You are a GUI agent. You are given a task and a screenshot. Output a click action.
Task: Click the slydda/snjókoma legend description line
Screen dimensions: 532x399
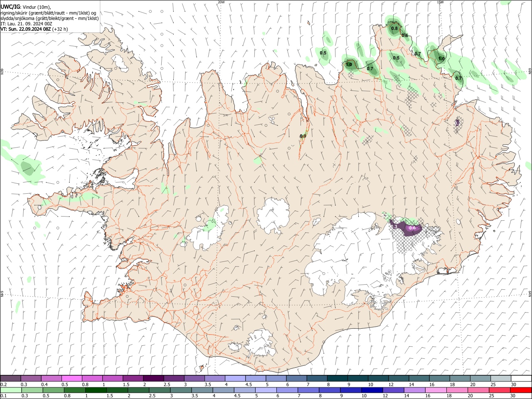click(50, 18)
